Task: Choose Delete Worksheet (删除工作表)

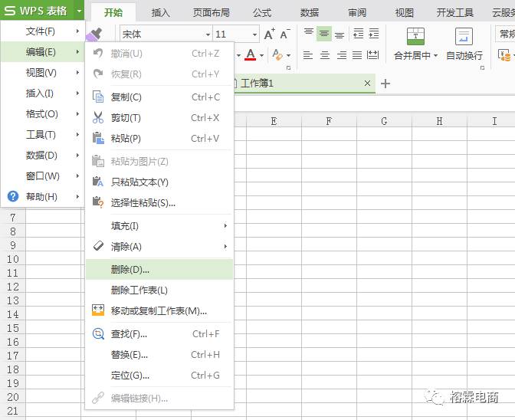Action: 159,290
